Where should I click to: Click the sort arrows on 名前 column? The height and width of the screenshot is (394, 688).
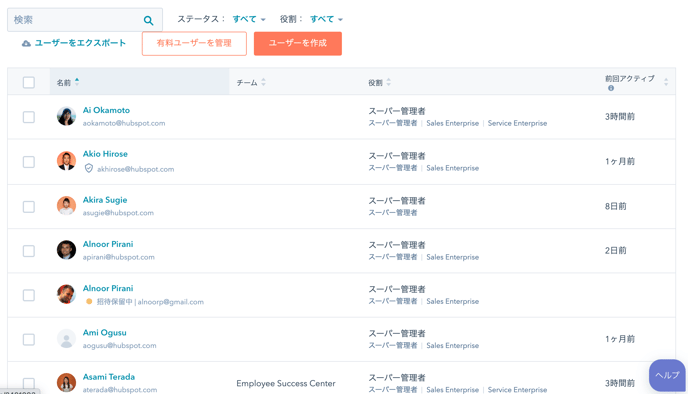[x=77, y=82]
